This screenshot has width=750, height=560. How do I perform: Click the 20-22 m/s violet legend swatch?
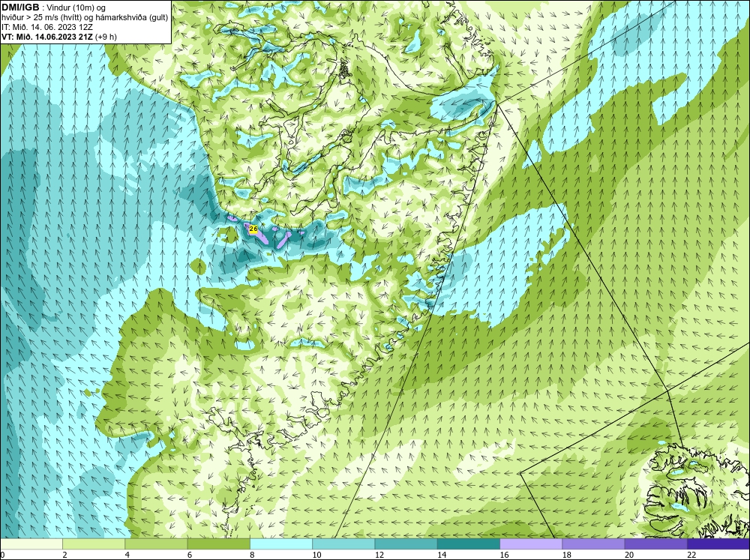(x=655, y=544)
